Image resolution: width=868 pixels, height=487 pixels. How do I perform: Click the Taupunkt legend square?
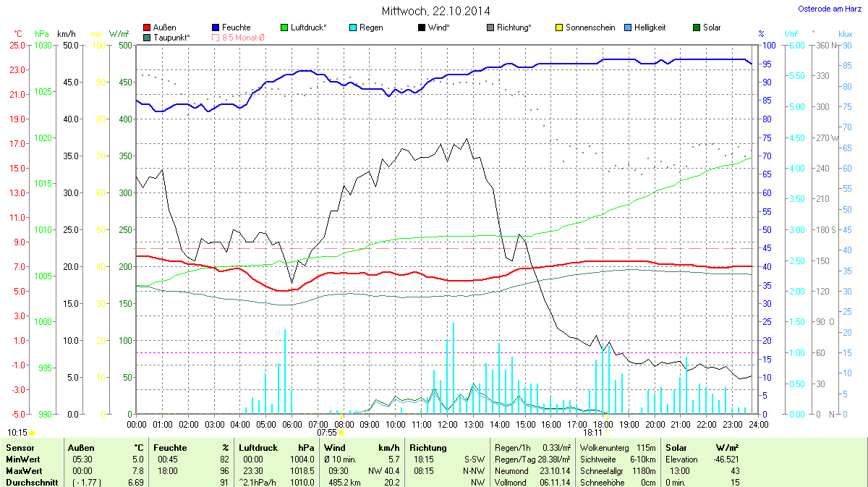click(x=148, y=37)
